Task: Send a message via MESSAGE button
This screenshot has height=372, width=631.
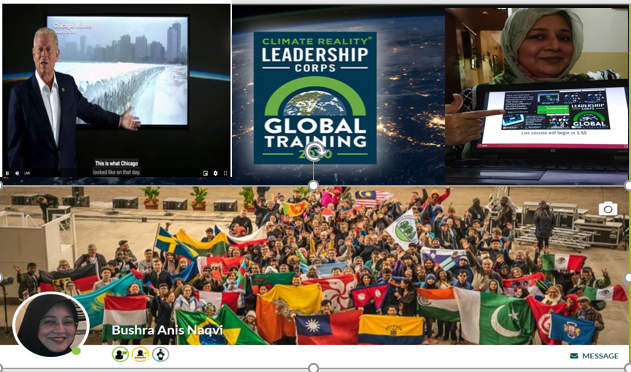Action: 594,356
